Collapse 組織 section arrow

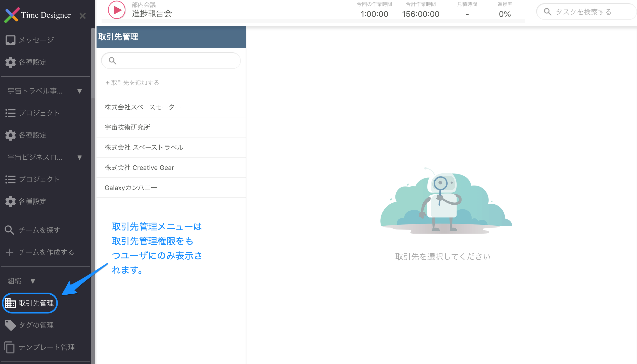pos(33,281)
